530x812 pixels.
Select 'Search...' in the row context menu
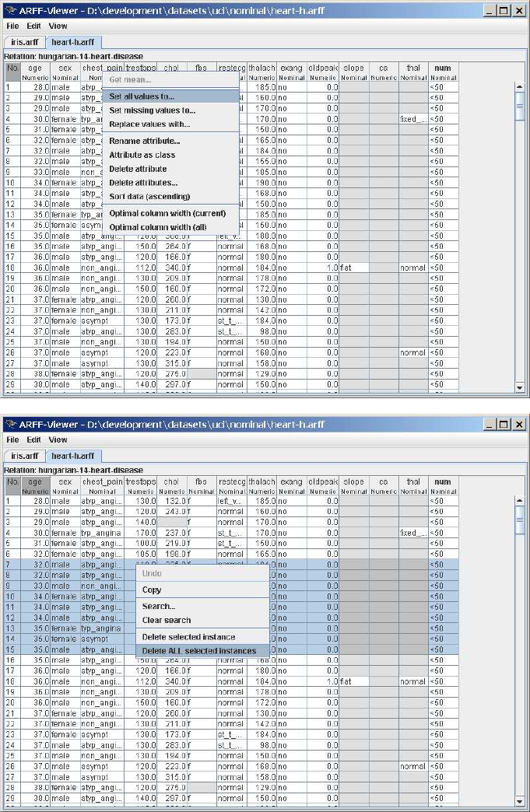[x=202, y=607]
